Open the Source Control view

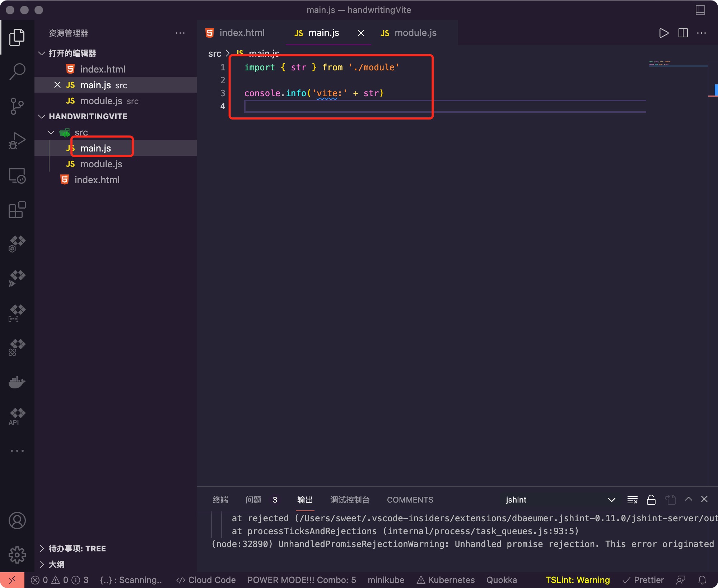tap(17, 106)
